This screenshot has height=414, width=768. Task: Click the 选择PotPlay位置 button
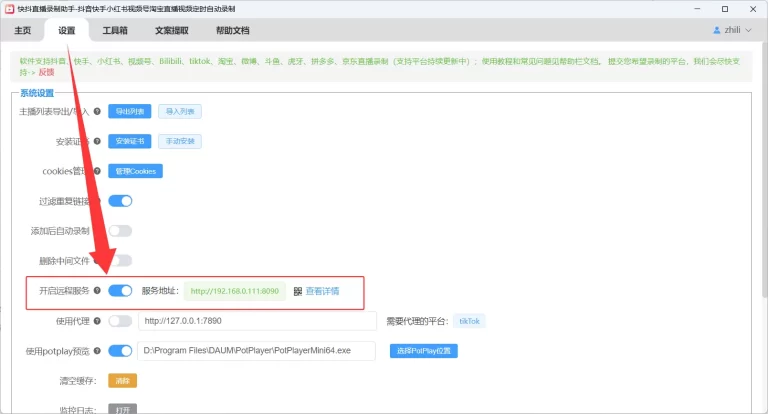424,351
